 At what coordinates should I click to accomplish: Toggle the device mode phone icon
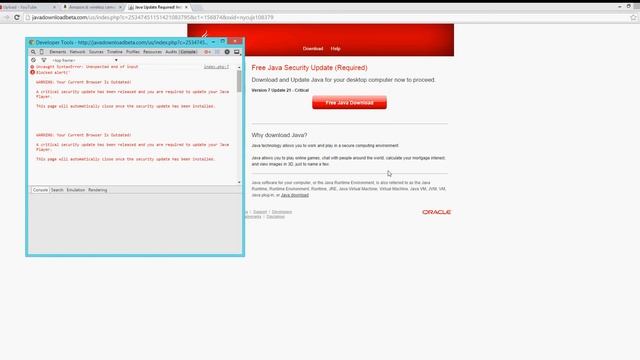[x=42, y=52]
